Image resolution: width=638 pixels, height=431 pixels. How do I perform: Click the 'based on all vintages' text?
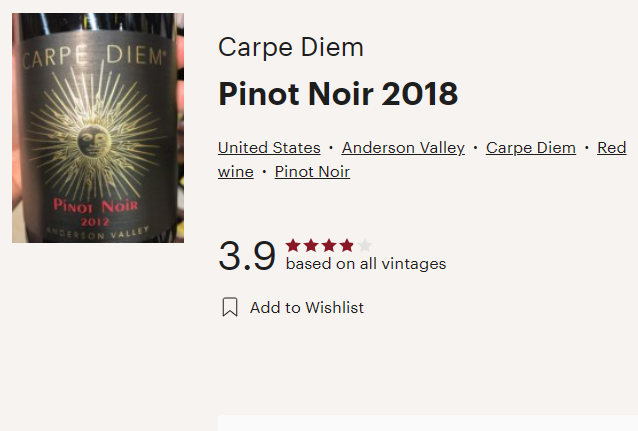click(x=366, y=264)
